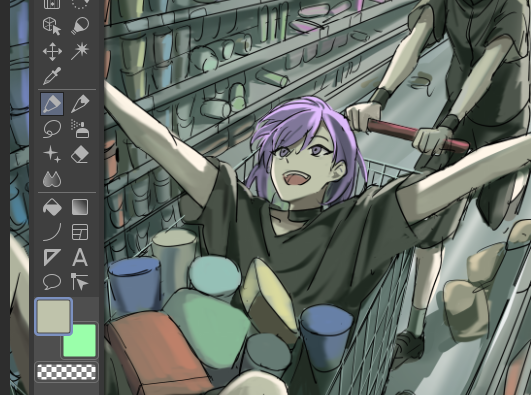
Task: Switch to the Eraser tool
Action: tap(80, 154)
